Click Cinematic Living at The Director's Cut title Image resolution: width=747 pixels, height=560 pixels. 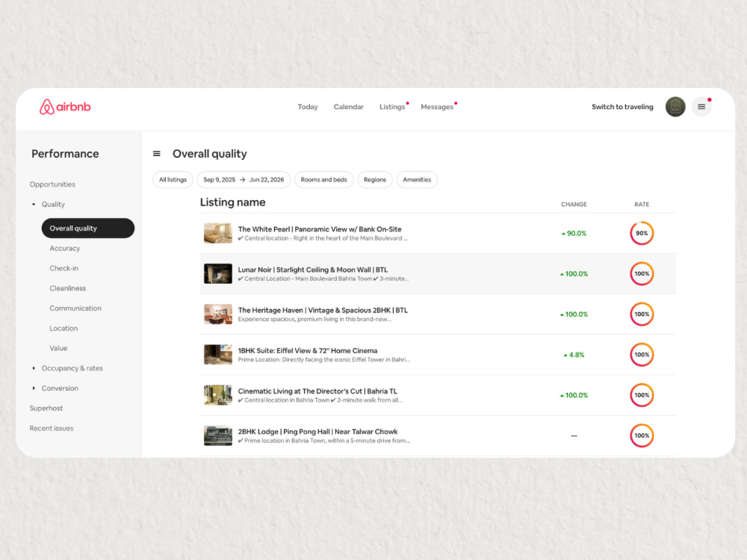click(317, 391)
